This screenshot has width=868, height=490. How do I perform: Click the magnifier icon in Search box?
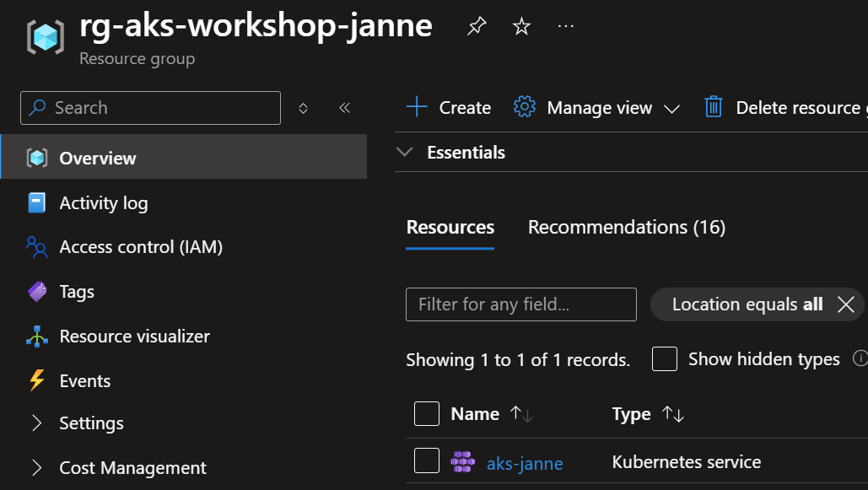click(37, 107)
